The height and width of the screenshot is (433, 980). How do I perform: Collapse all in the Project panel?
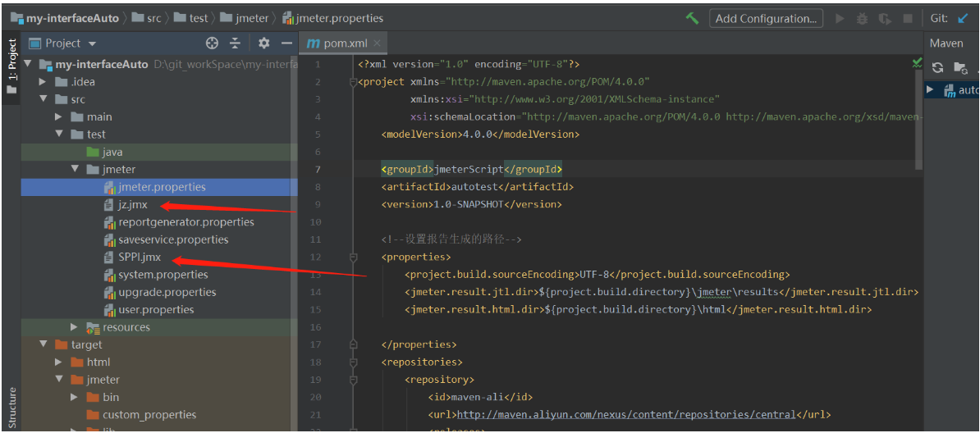236,43
